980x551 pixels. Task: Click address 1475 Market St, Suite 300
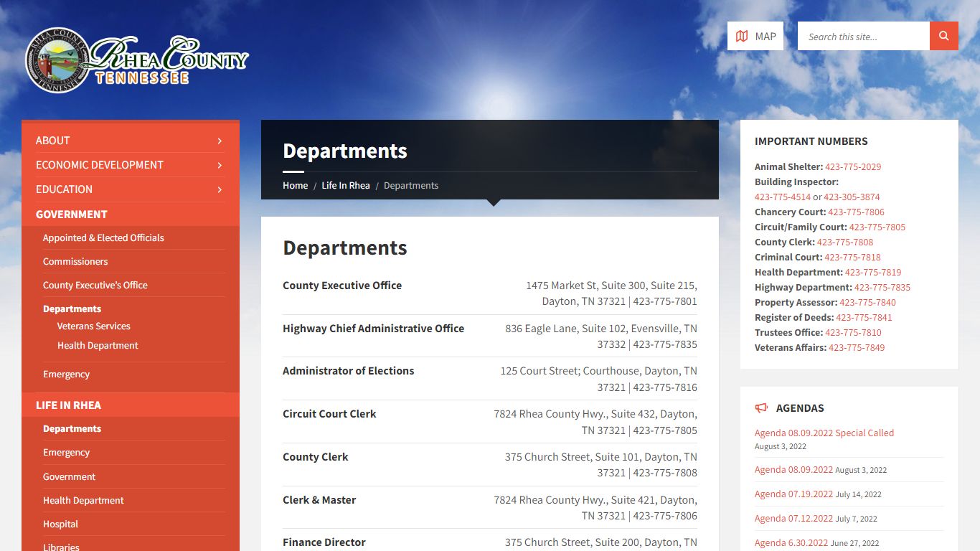click(x=611, y=293)
